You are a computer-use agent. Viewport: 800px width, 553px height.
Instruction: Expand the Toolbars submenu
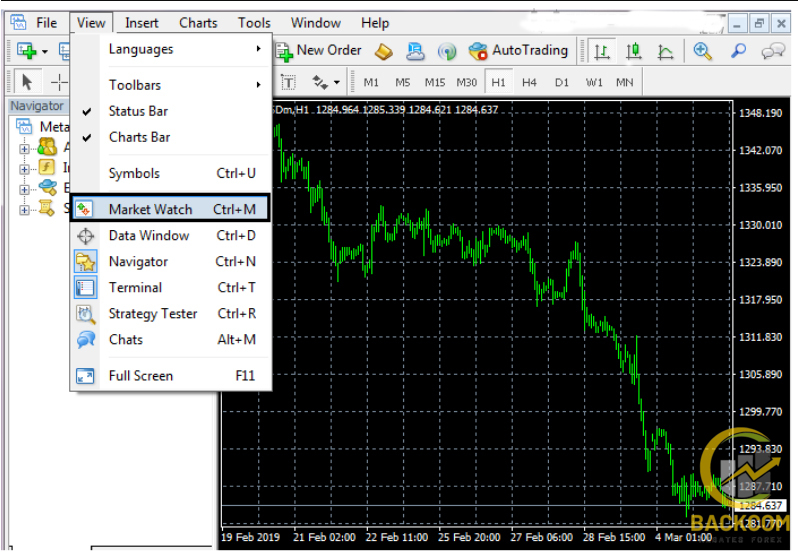(x=170, y=85)
